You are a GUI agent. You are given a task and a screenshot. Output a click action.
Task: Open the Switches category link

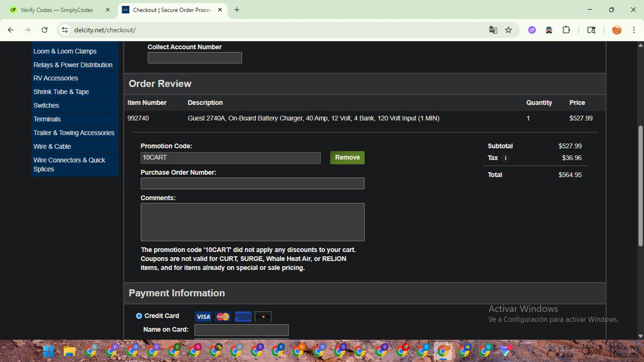[x=46, y=106]
